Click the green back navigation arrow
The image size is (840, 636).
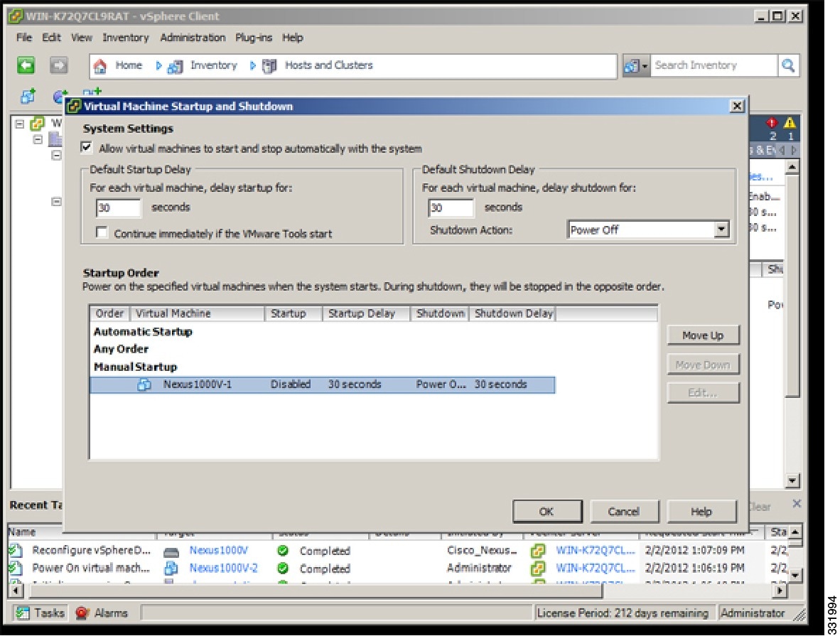(26, 65)
